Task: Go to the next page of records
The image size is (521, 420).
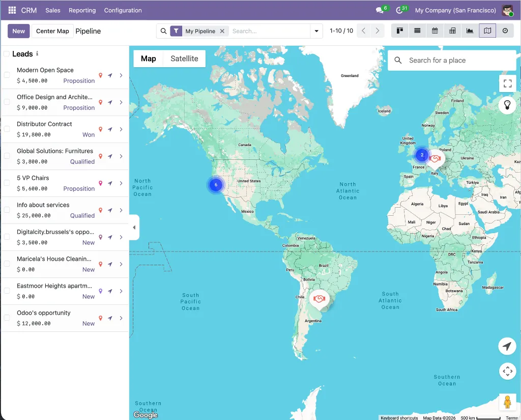Action: pyautogui.click(x=378, y=31)
